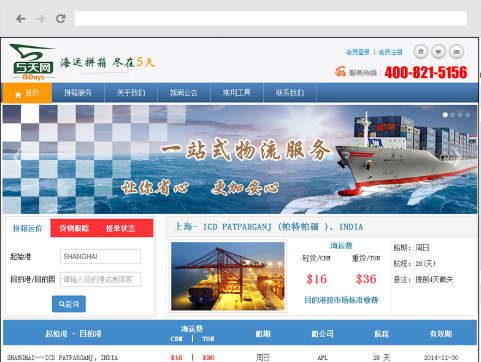The height and width of the screenshot is (362, 481).
Task: Click the round mail envelope icon
Action: (457, 52)
